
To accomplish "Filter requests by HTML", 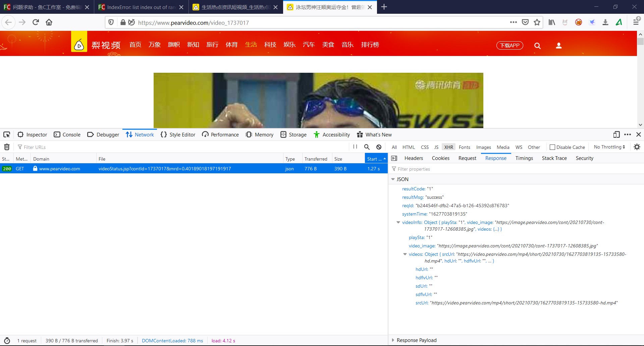I will 409,147.
